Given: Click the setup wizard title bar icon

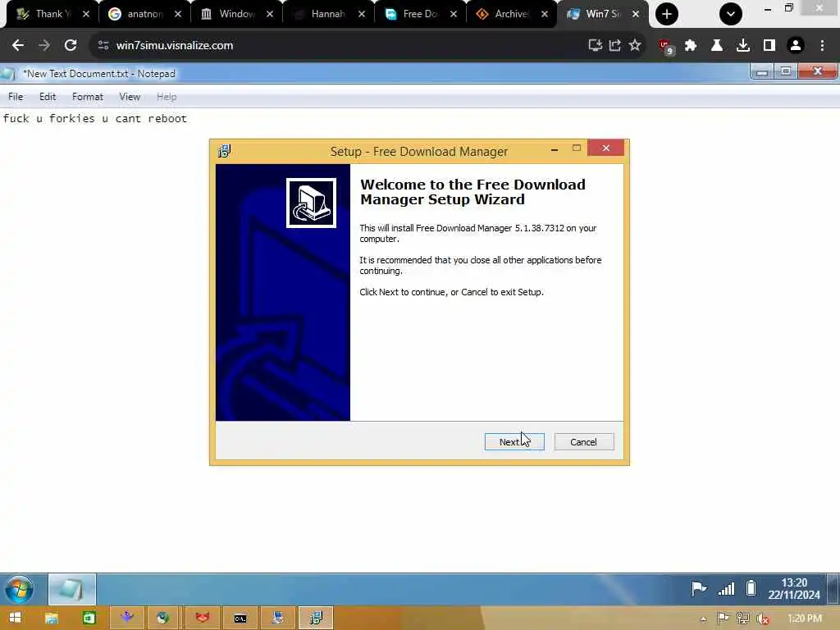Looking at the screenshot, I should pos(225,152).
